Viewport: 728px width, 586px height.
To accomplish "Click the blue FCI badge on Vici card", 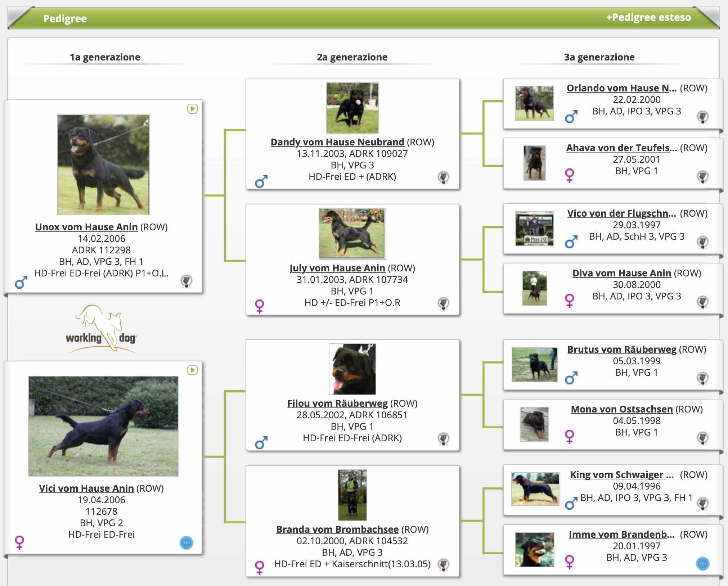I will (x=187, y=543).
